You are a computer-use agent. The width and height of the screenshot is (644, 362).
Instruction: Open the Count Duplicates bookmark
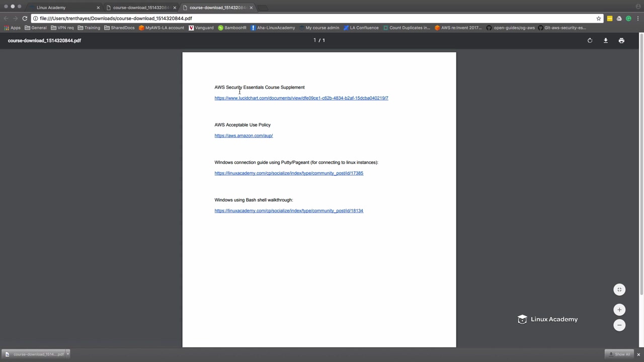[x=407, y=28]
